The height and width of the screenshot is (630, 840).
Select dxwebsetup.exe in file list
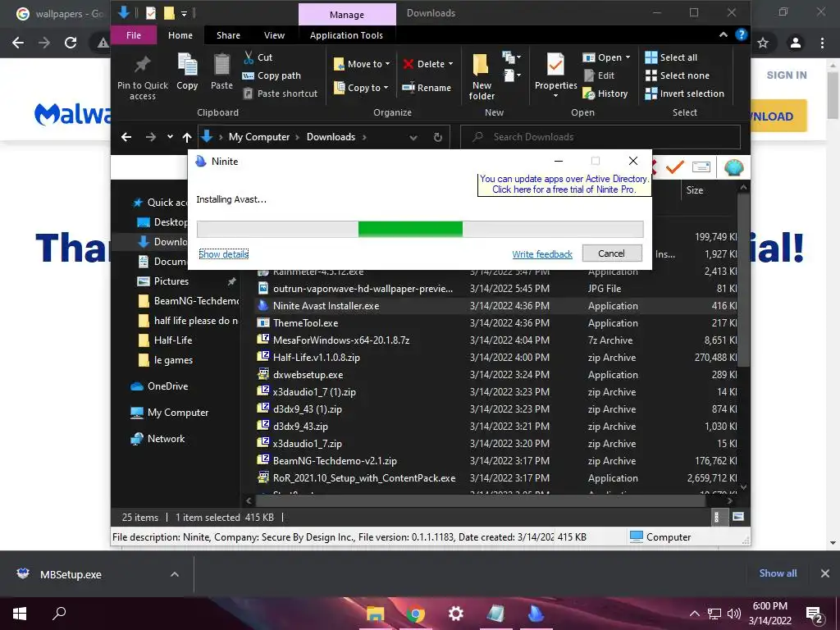pyautogui.click(x=308, y=374)
